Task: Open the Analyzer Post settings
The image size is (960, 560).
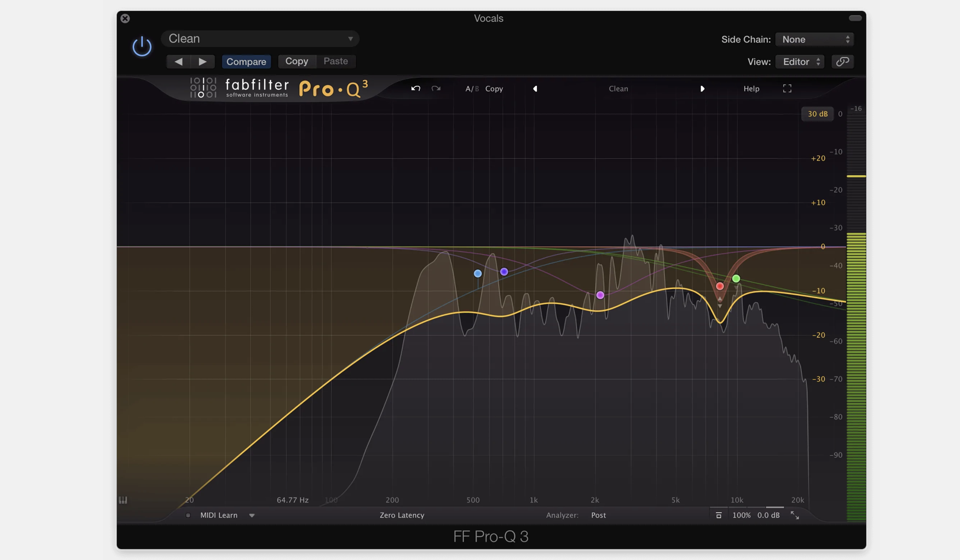Action: (599, 515)
